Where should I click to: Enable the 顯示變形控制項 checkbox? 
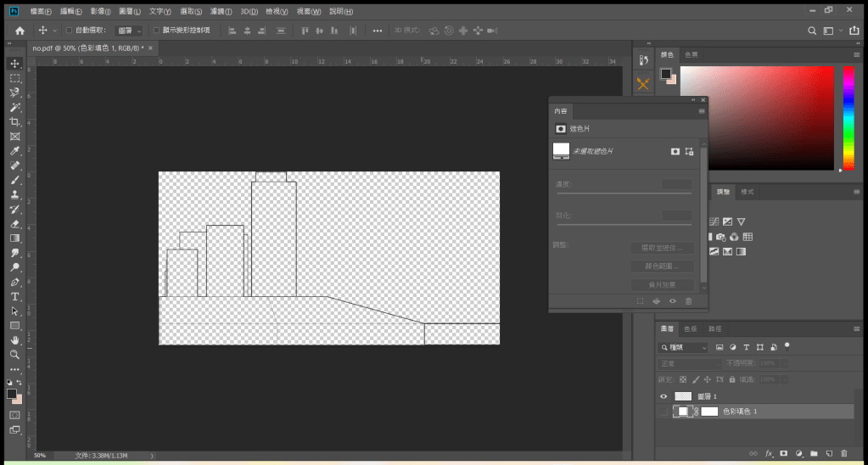click(x=156, y=31)
